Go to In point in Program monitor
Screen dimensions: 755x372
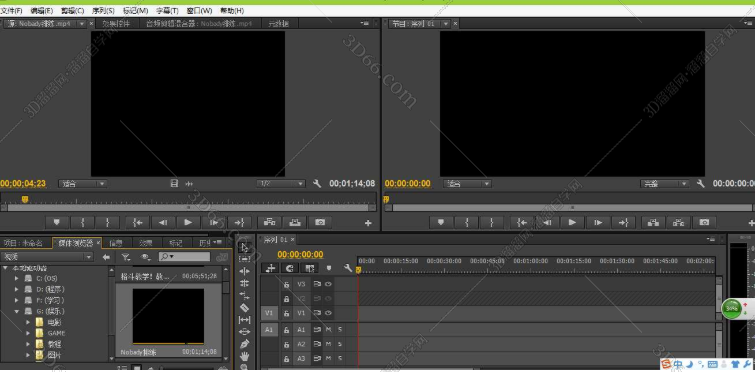(522, 222)
